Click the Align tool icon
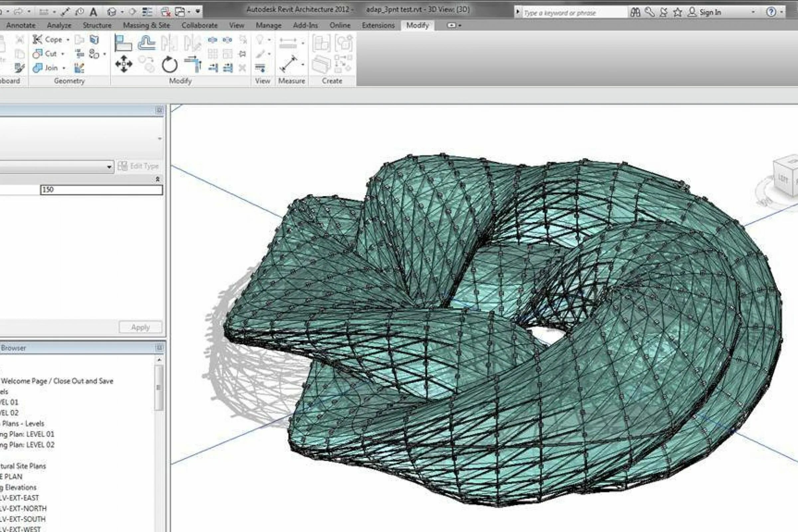 (123, 43)
